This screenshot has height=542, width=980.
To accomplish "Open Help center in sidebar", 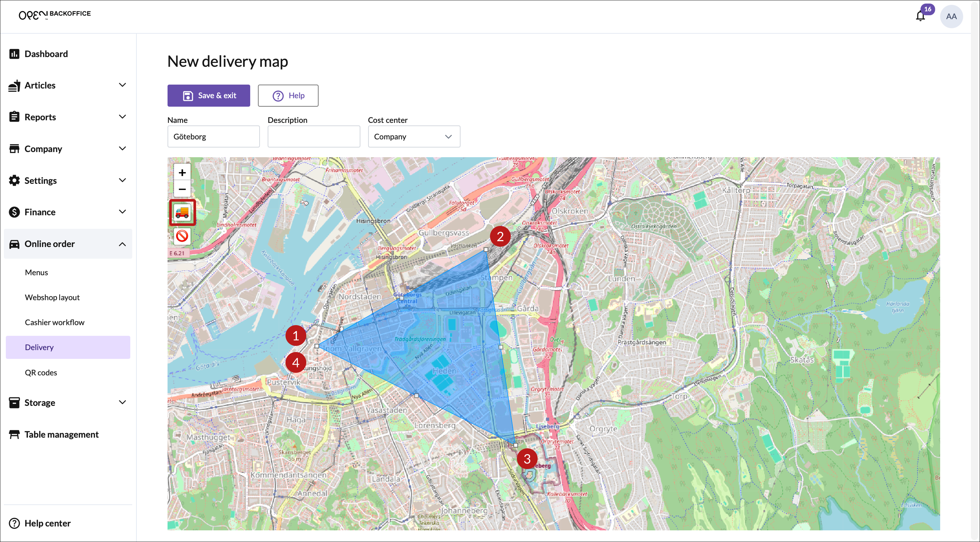I will pos(47,523).
